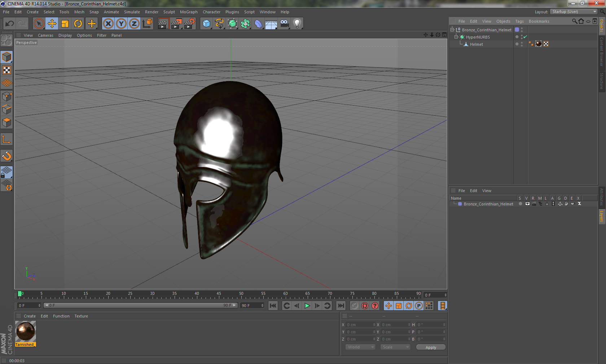Image resolution: width=606 pixels, height=364 pixels.
Task: Click Bronze_Corinthian_Helmet layer color swatch in Objects
Action: pos(517,30)
